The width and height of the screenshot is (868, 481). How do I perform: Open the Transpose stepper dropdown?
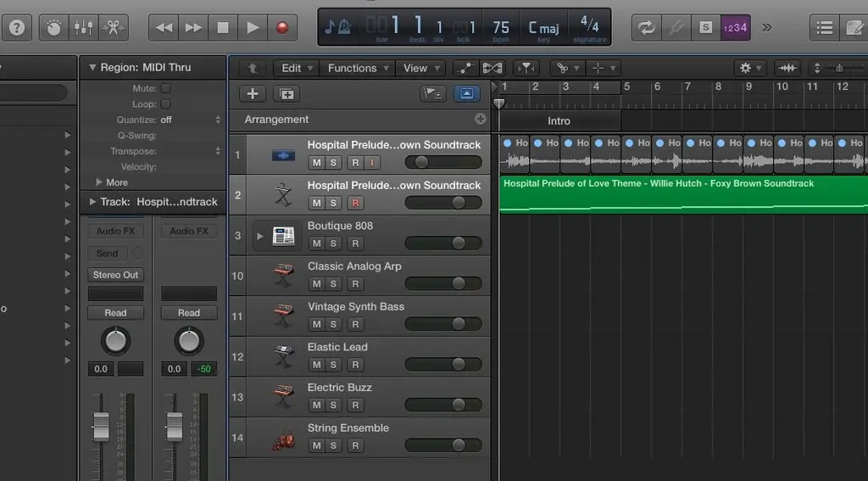coord(218,151)
